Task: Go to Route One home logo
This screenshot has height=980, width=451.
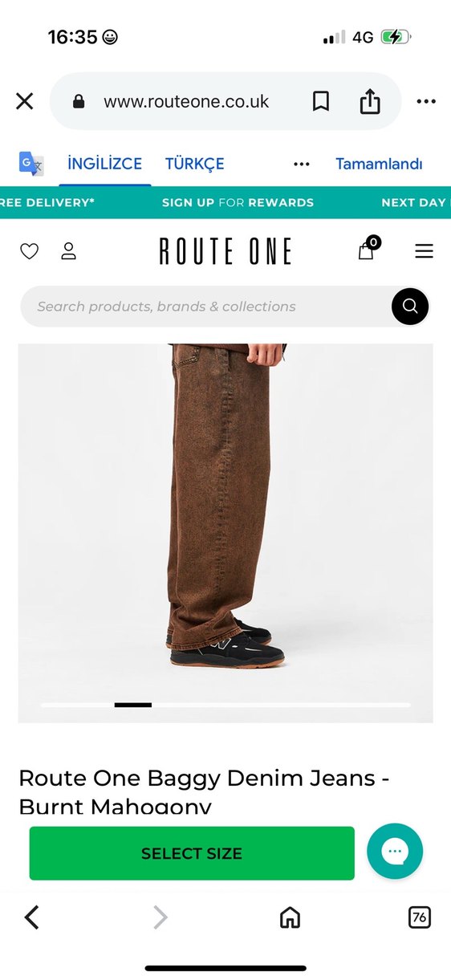Action: pyautogui.click(x=225, y=252)
